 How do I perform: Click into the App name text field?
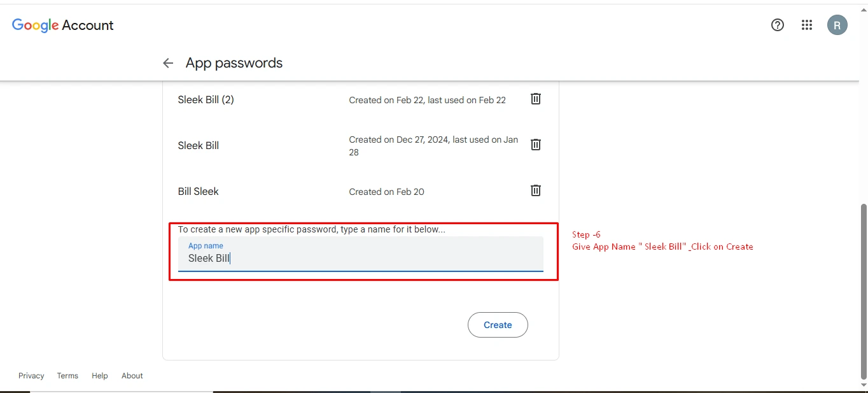pos(360,258)
